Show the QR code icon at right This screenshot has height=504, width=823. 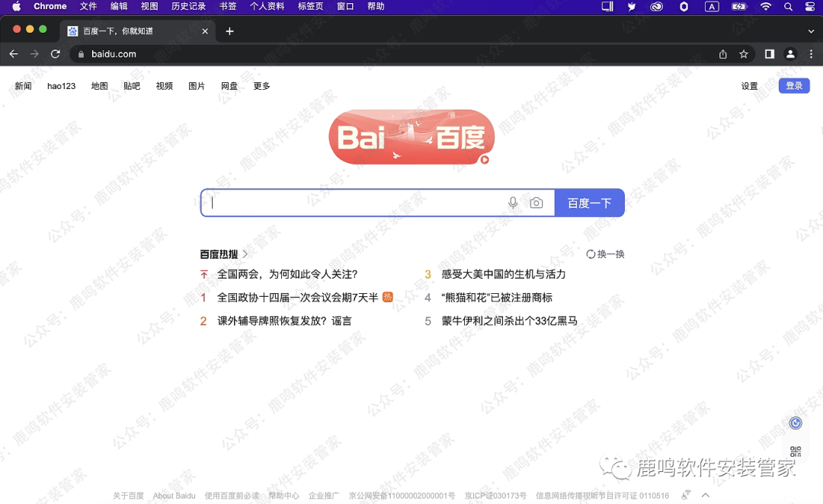[x=796, y=451]
